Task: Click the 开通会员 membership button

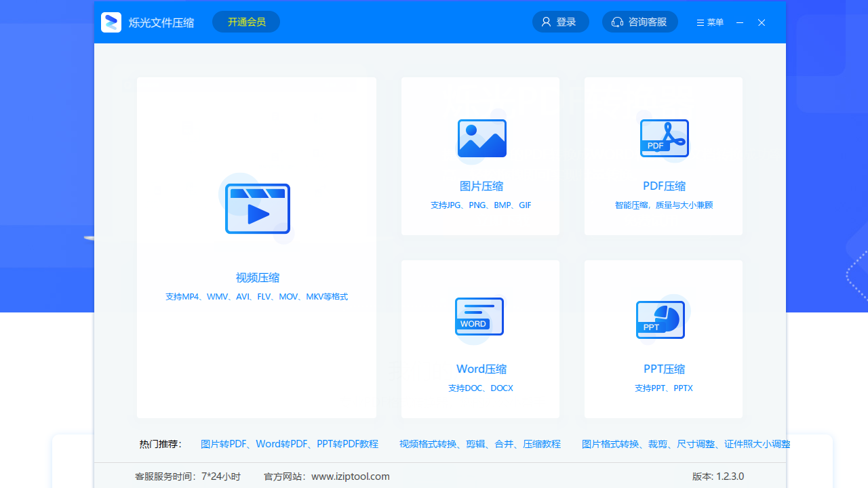Action: click(245, 21)
